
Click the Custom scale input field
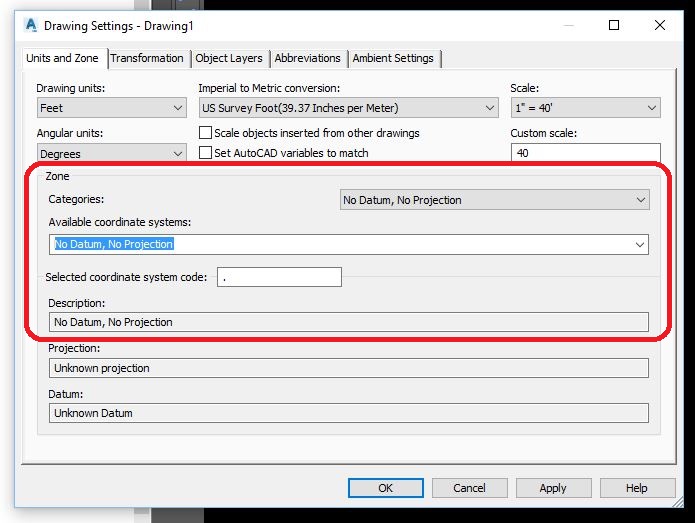click(586, 153)
